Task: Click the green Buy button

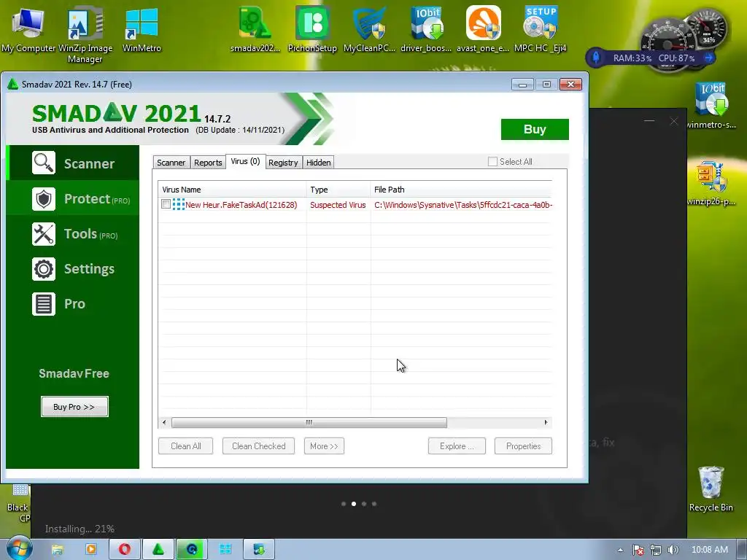Action: click(x=535, y=130)
